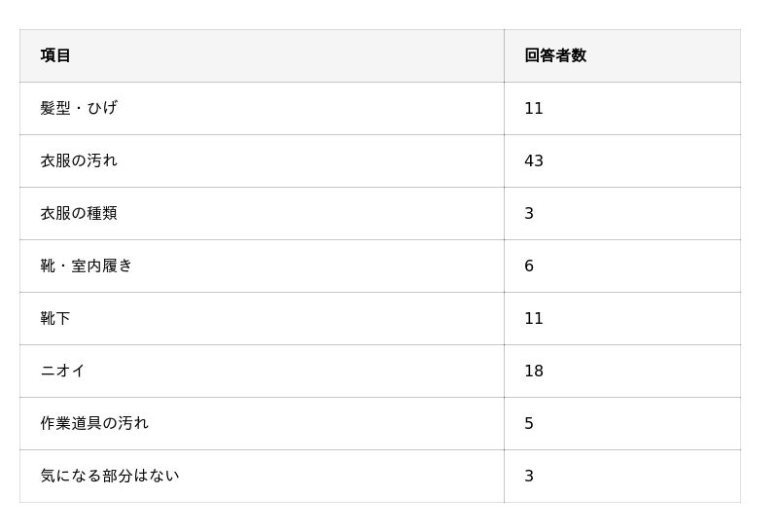Select the 気になる部分はない cell

tap(110, 476)
